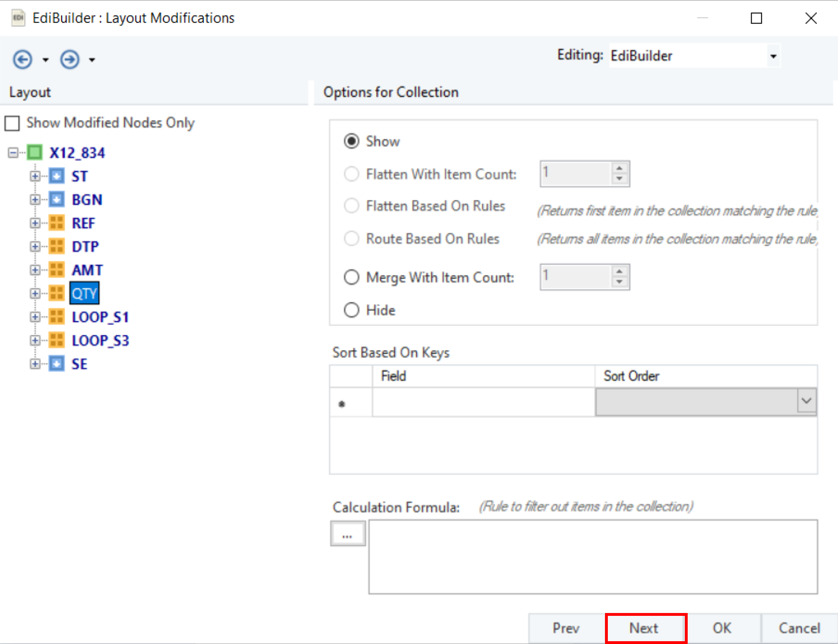Expand the BGN tree node
The height and width of the screenshot is (644, 838).
point(35,199)
